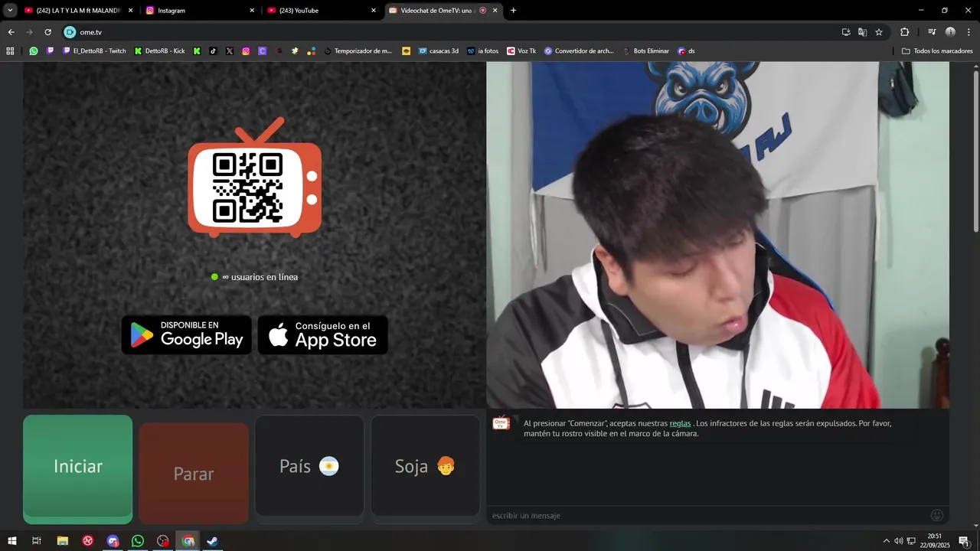Translate this page via Google Translate icon
Viewport: 980px width, 551px height.
click(x=862, y=32)
